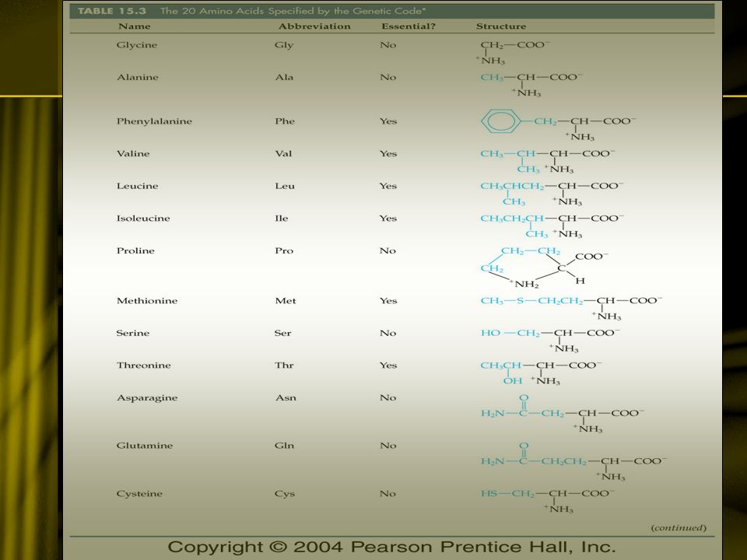This screenshot has width=747, height=560.
Task: Click the 'HS' group in Cysteine's structure
Action: 489,494
